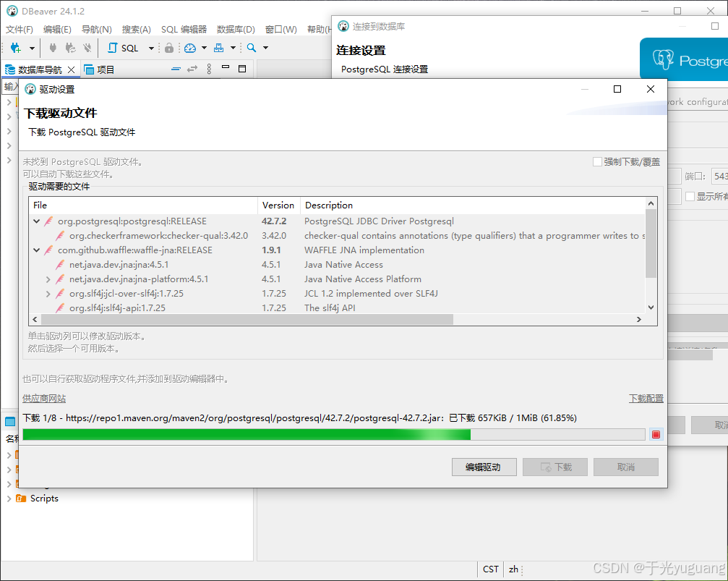The image size is (728, 581).
Task: Click the driver file list up scroll arrow
Action: click(x=651, y=203)
